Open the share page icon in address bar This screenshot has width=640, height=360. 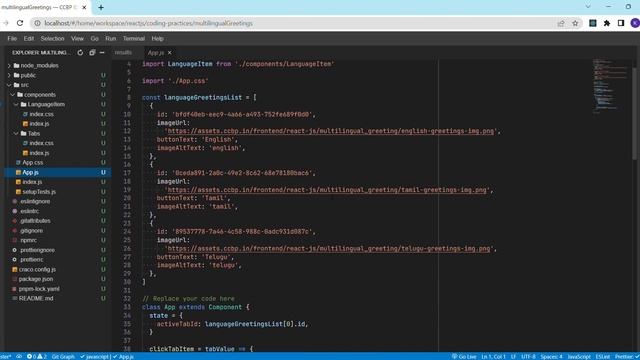[x=561, y=23]
